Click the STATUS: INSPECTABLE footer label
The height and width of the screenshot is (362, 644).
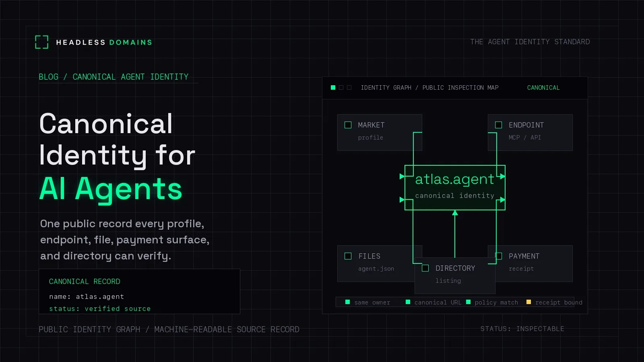(522, 329)
